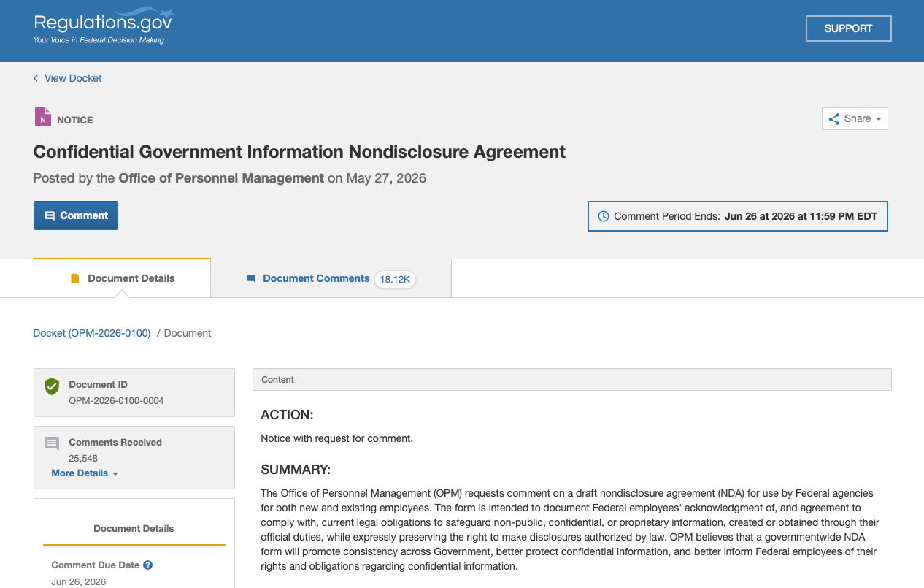924x588 pixels.
Task: Click the speech bubble icon on Comment button
Action: point(50,216)
